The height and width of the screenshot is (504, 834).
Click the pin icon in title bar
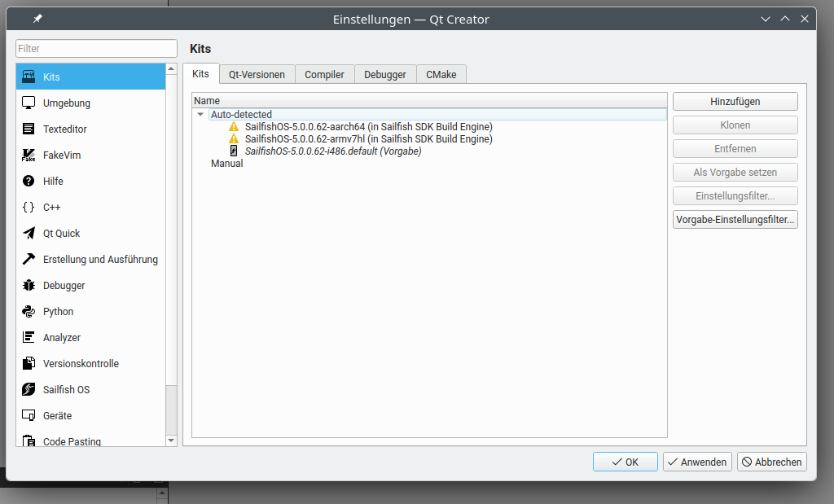[x=37, y=19]
